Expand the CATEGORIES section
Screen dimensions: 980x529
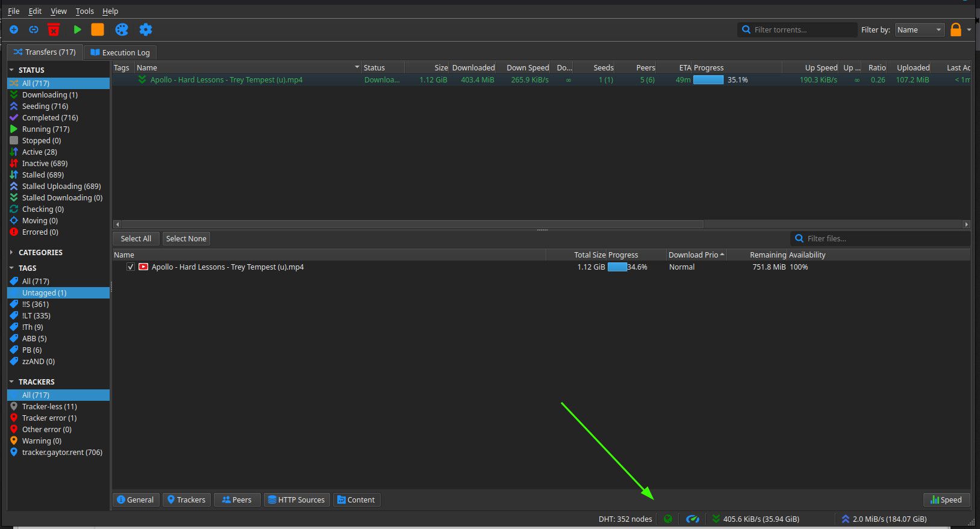click(x=11, y=252)
